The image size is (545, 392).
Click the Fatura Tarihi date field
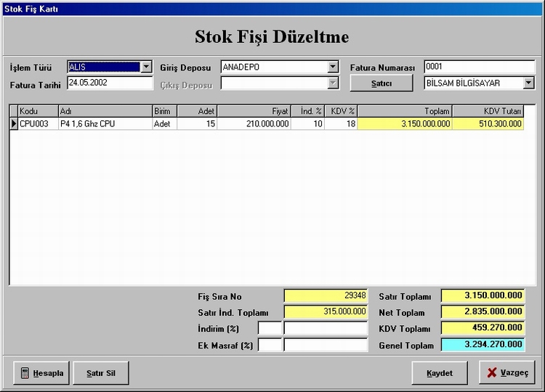click(109, 83)
